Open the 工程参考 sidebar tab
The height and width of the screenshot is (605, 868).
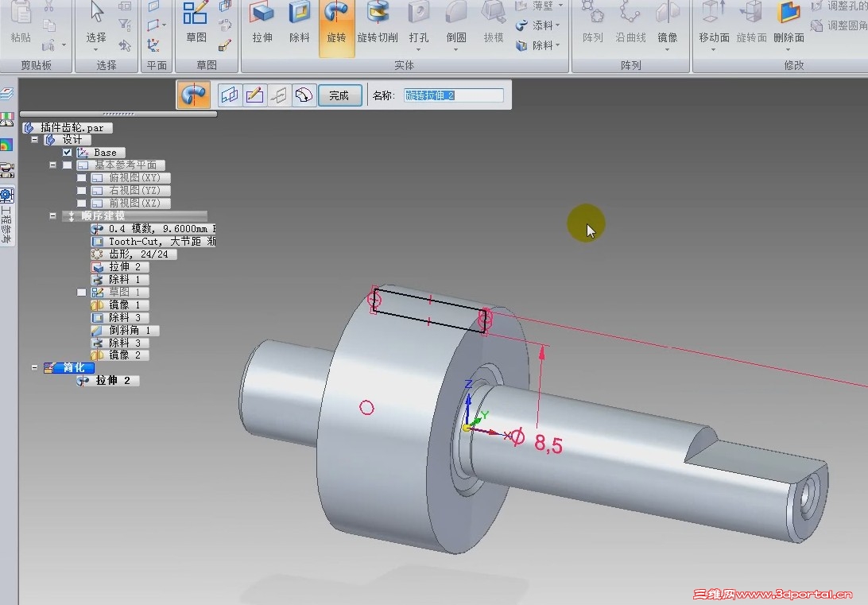[6, 216]
